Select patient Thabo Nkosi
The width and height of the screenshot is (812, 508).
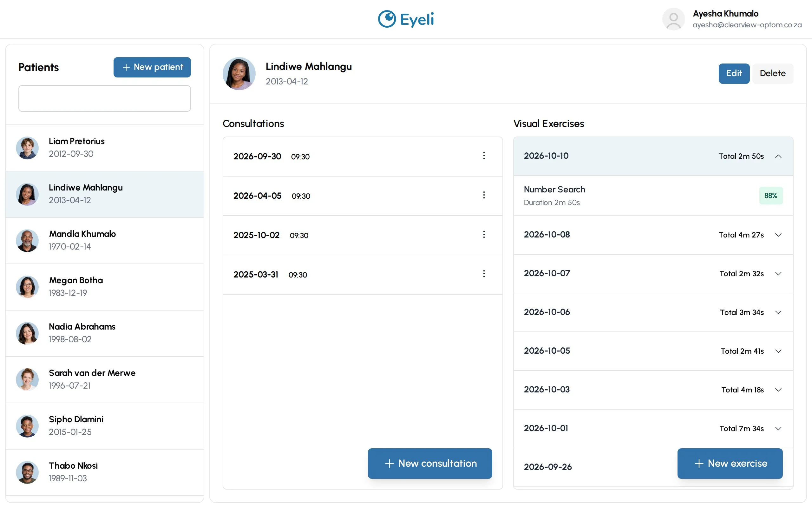pyautogui.click(x=105, y=472)
